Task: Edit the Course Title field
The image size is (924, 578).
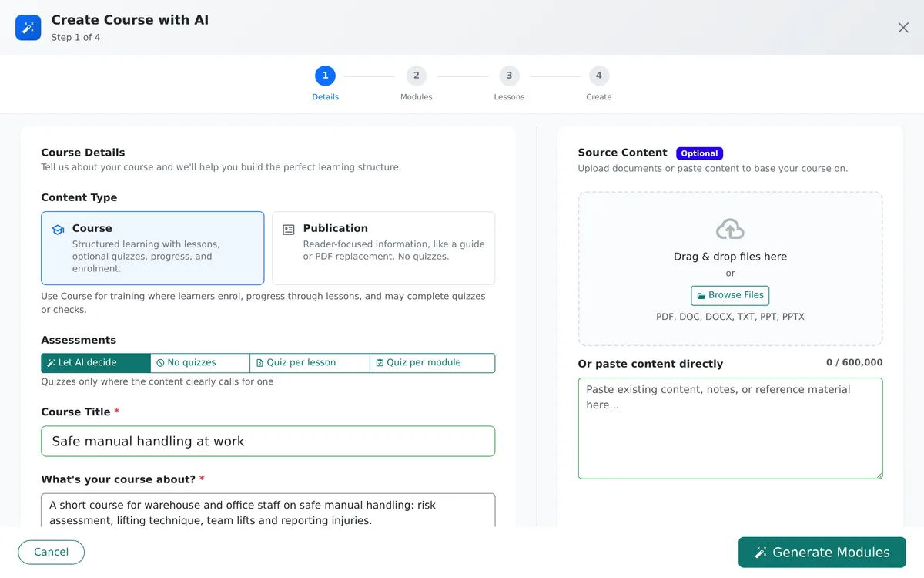Action: 268,442
